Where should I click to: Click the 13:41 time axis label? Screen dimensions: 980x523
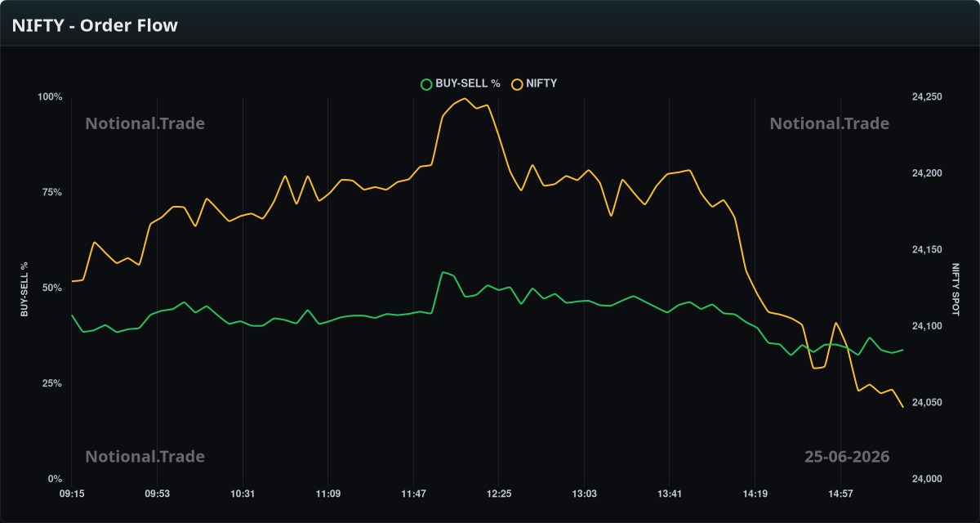(x=669, y=494)
